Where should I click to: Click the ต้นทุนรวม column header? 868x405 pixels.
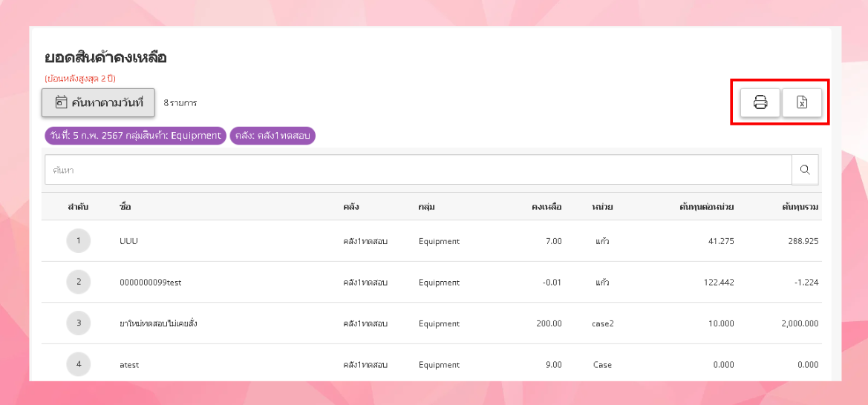click(x=800, y=207)
